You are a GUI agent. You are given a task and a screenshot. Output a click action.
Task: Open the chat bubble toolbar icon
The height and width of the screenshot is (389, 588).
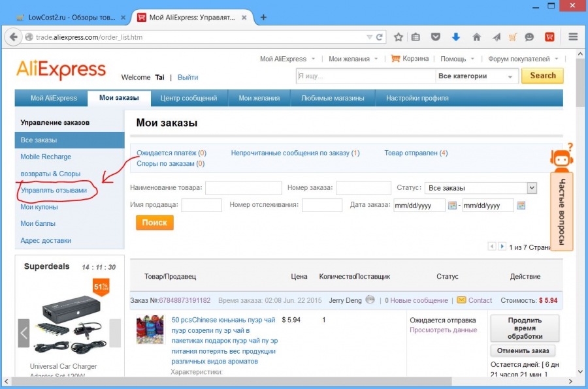529,37
